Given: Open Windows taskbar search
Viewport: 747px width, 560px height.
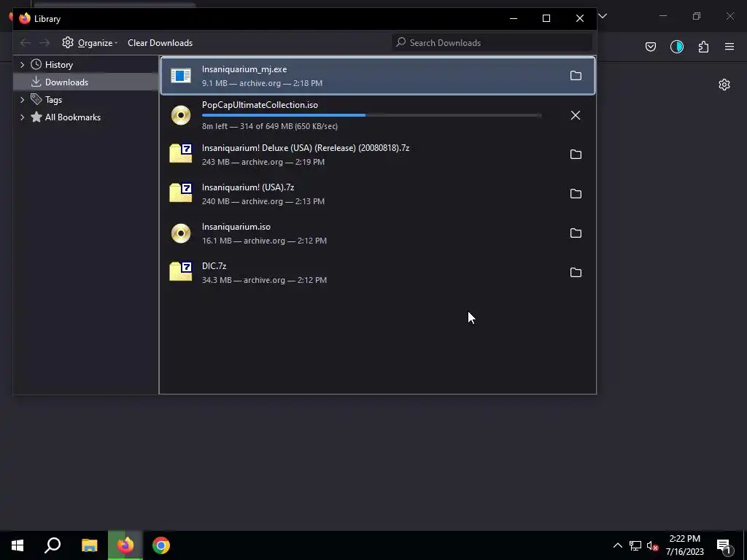Looking at the screenshot, I should [x=53, y=545].
